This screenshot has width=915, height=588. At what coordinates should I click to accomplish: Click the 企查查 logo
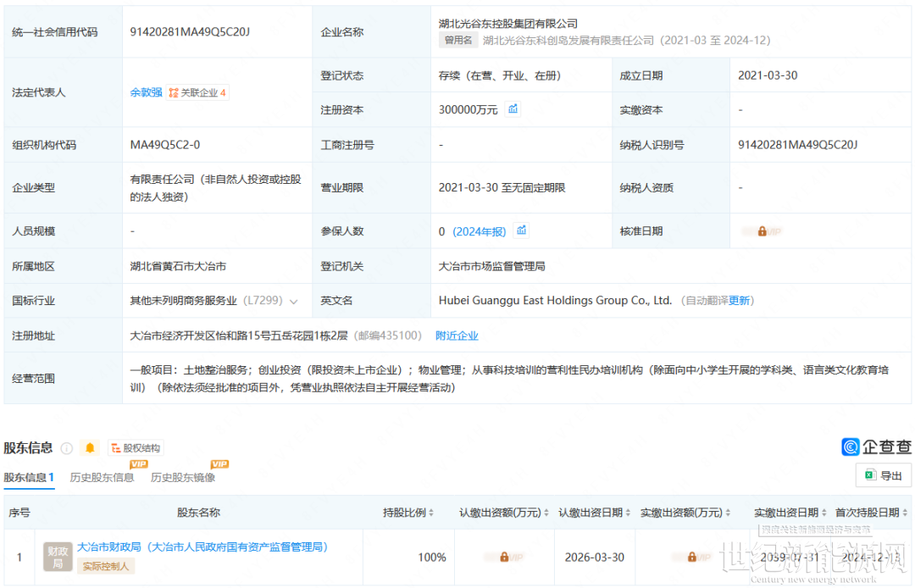click(876, 447)
